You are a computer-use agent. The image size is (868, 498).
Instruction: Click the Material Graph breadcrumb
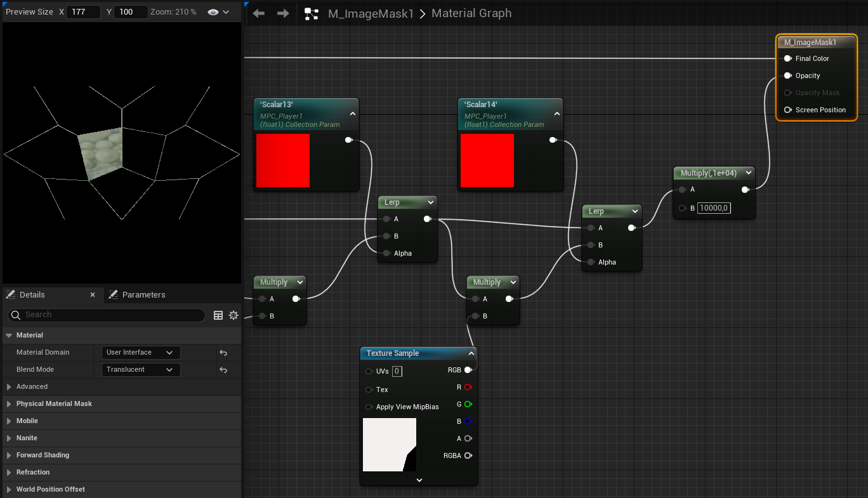[471, 13]
